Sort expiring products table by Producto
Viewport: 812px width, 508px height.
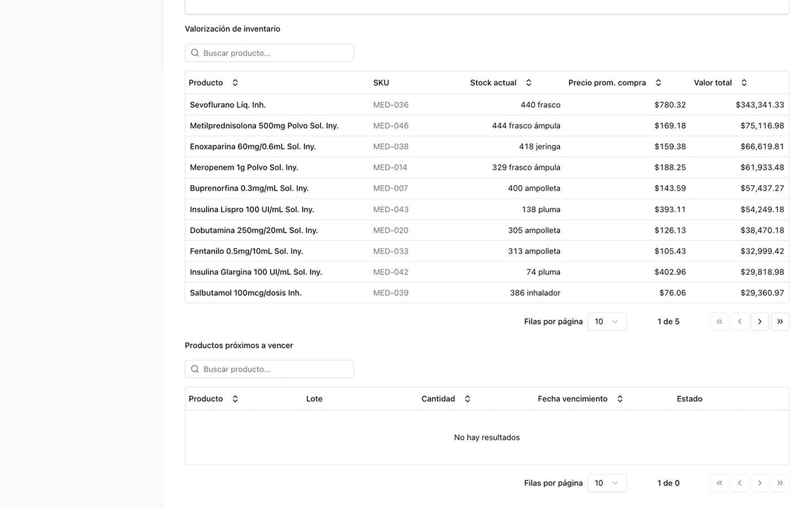[235, 399]
